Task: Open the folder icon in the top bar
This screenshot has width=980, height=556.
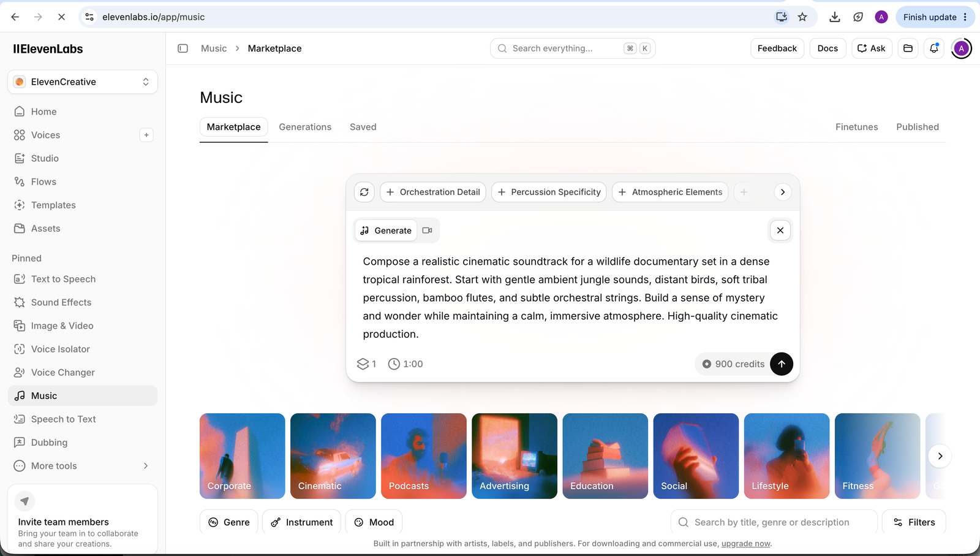Action: [908, 48]
